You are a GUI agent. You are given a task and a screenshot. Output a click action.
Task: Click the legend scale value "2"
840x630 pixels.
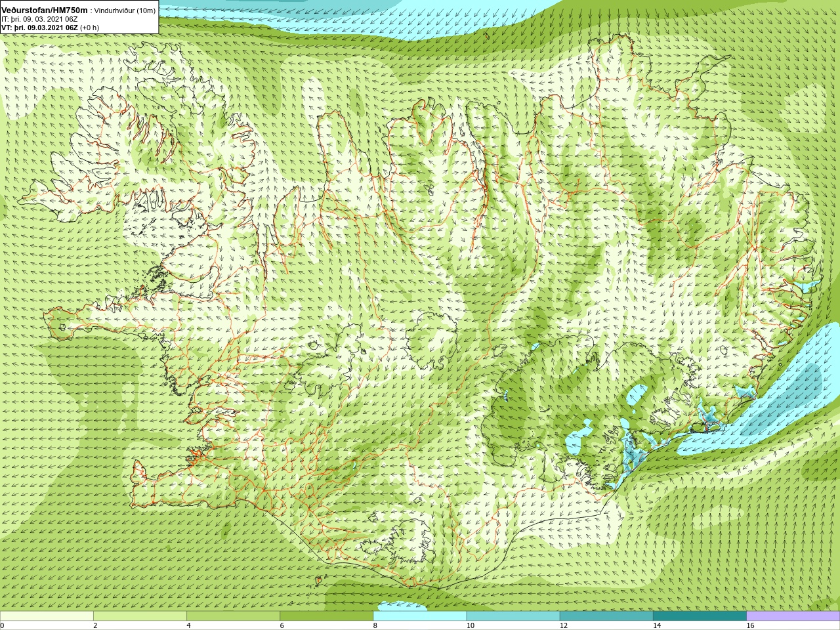click(95, 625)
